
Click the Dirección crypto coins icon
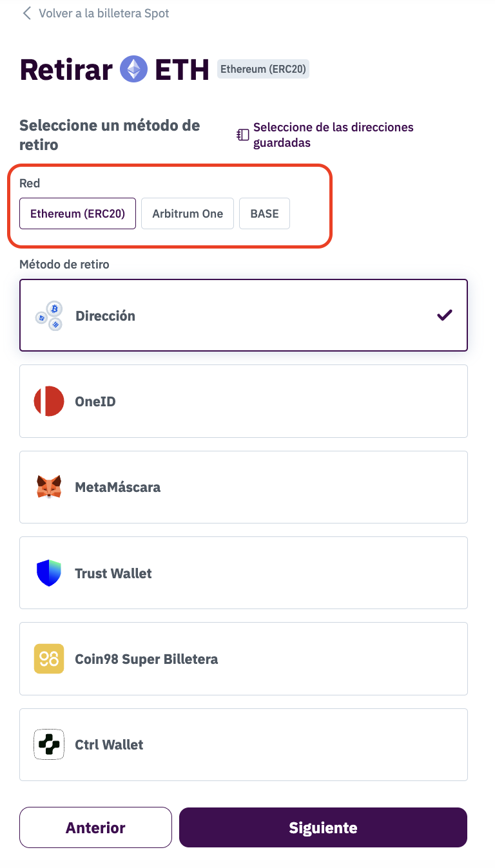click(49, 316)
